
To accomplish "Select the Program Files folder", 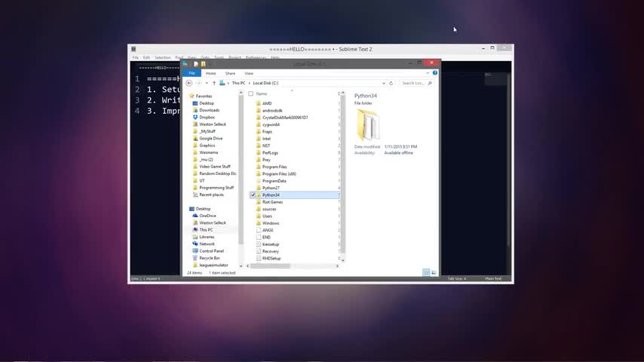I will pyautogui.click(x=274, y=167).
